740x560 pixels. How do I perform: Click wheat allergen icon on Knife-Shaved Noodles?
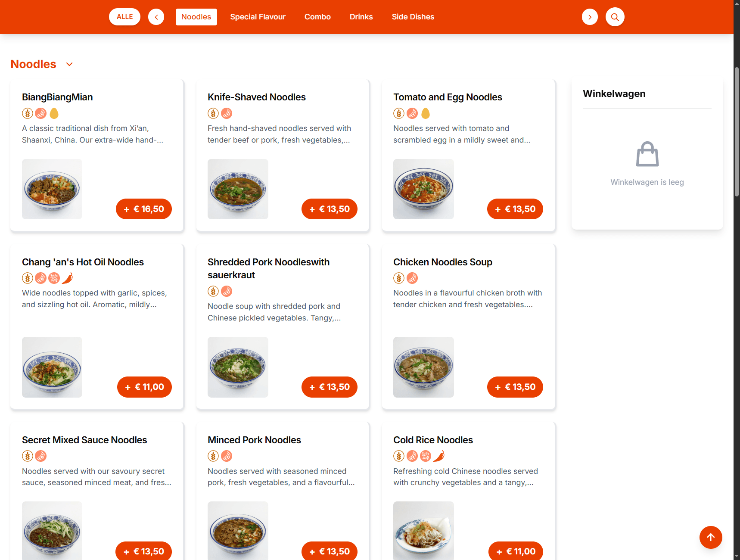(x=213, y=113)
